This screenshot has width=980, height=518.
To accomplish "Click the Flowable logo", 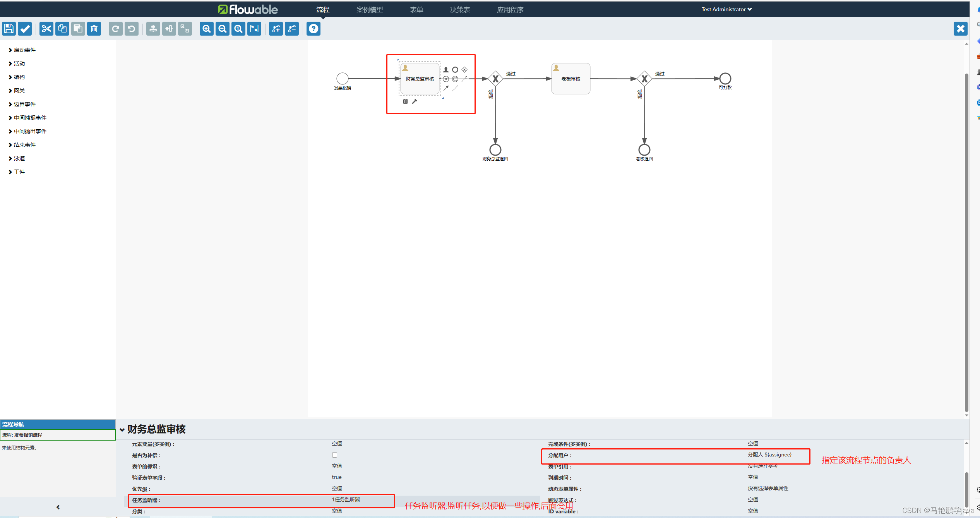I will click(248, 9).
